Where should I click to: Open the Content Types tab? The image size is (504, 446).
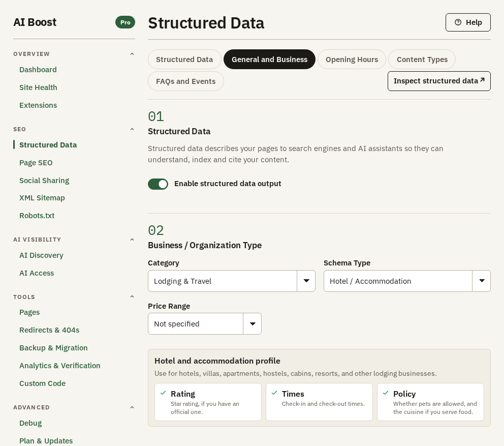tap(422, 60)
